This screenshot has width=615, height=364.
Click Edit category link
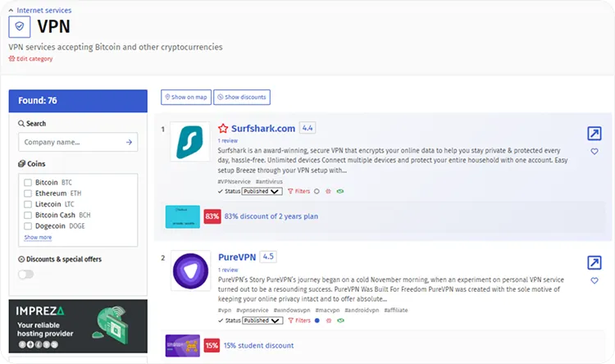tap(30, 59)
